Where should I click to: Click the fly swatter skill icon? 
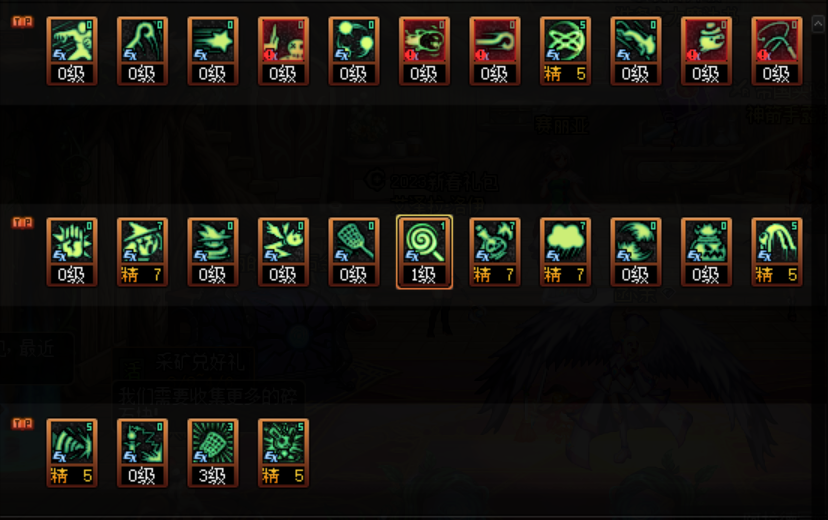(x=354, y=252)
